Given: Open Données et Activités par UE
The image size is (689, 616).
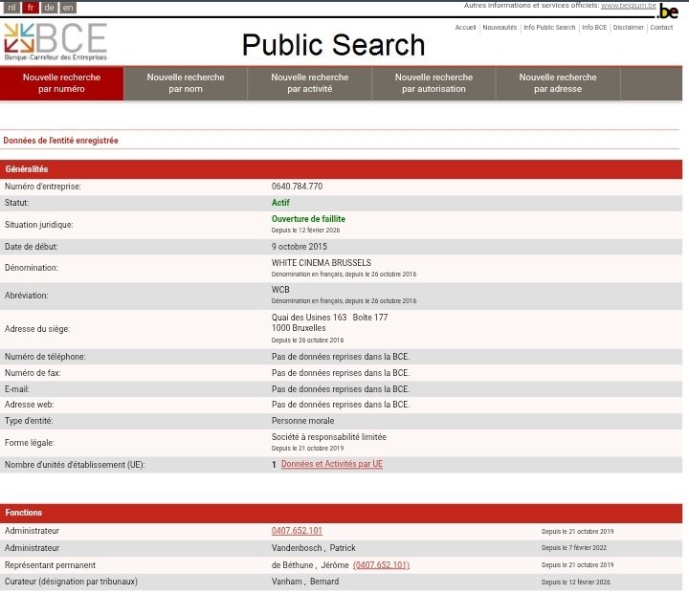Looking at the screenshot, I should click(x=331, y=465).
